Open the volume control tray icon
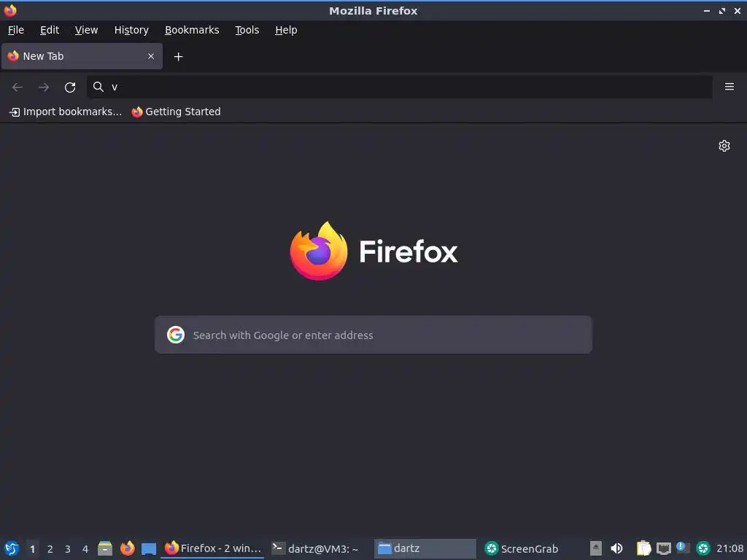Viewport: 747px width, 560px height. [x=616, y=548]
